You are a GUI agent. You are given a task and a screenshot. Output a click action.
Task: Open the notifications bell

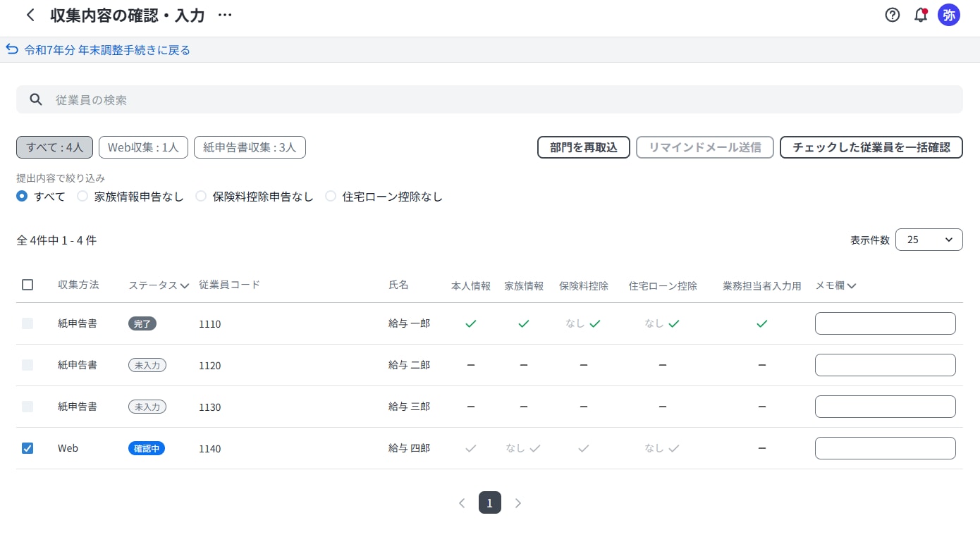click(x=920, y=15)
